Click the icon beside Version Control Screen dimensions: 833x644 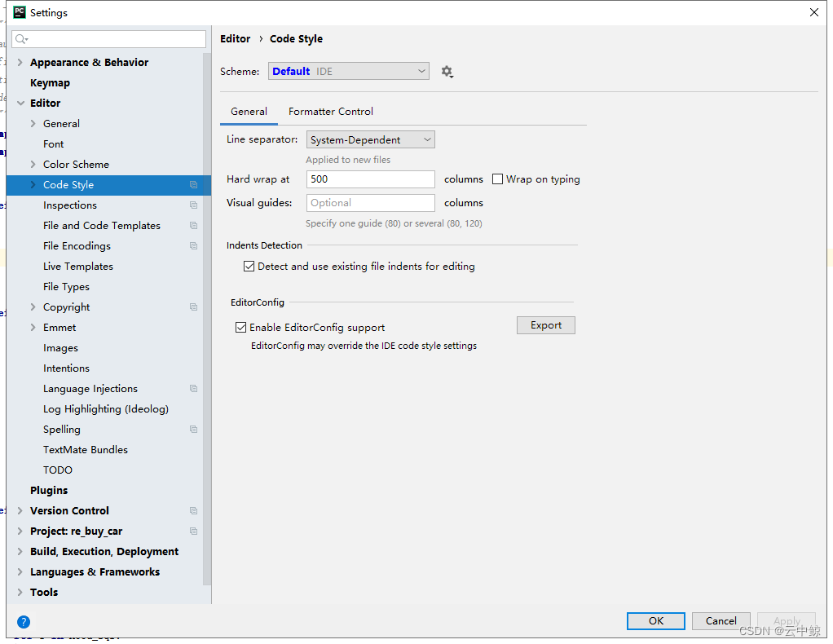tap(193, 510)
